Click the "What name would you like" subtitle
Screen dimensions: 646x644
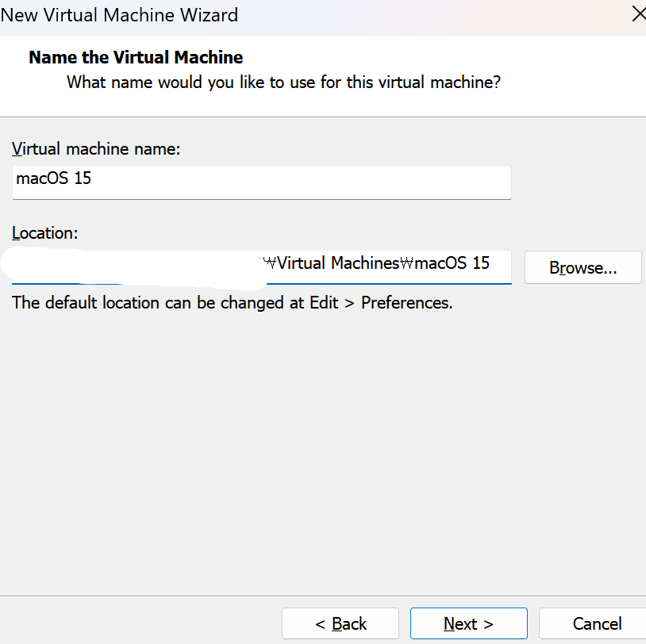point(283,82)
